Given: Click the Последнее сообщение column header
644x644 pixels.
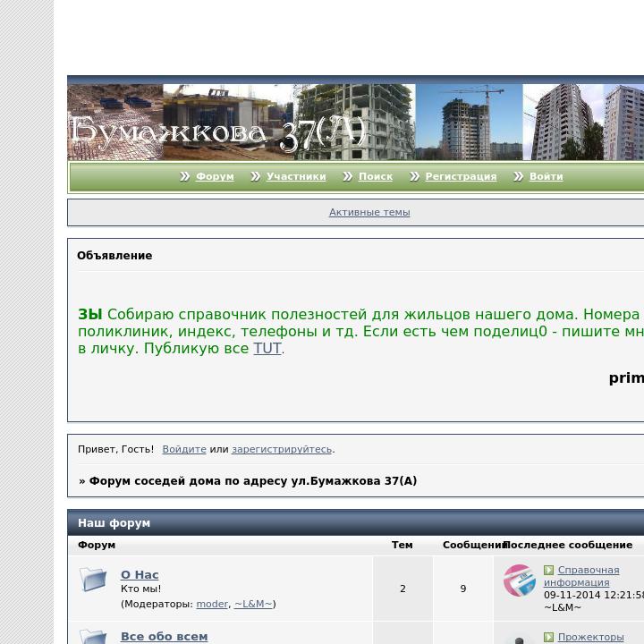Looking at the screenshot, I should click(569, 545).
